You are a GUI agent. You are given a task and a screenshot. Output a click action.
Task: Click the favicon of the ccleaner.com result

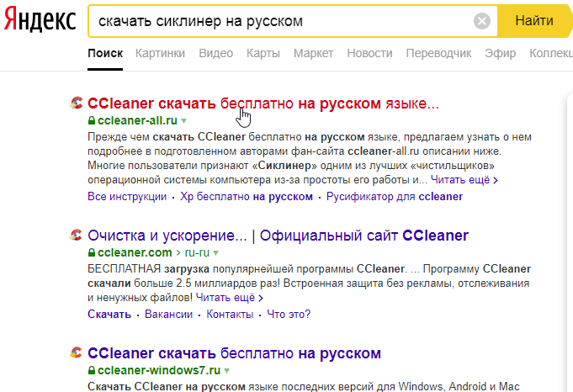[x=76, y=235]
